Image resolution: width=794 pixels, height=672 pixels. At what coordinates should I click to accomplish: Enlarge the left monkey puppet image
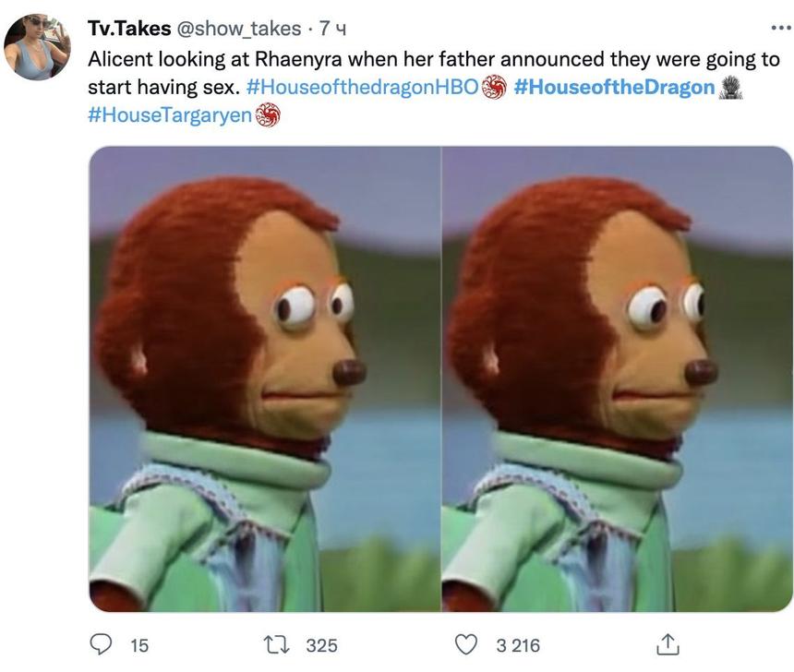[265, 378]
